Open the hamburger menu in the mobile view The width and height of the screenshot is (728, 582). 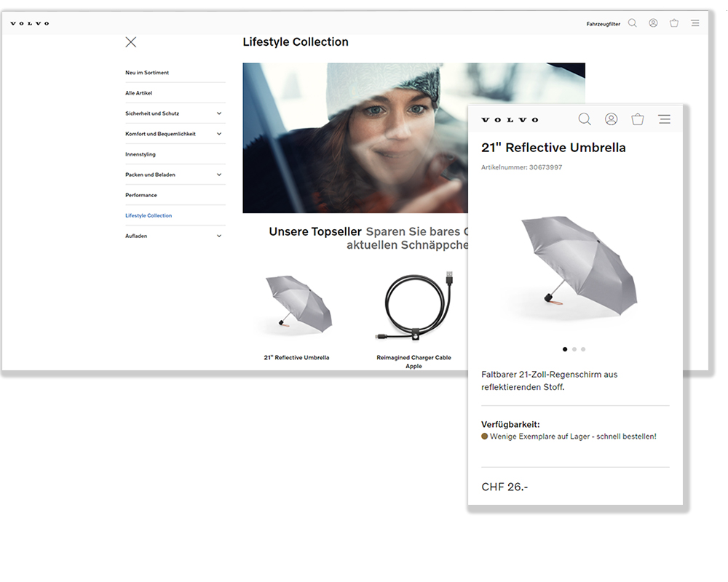click(x=665, y=119)
